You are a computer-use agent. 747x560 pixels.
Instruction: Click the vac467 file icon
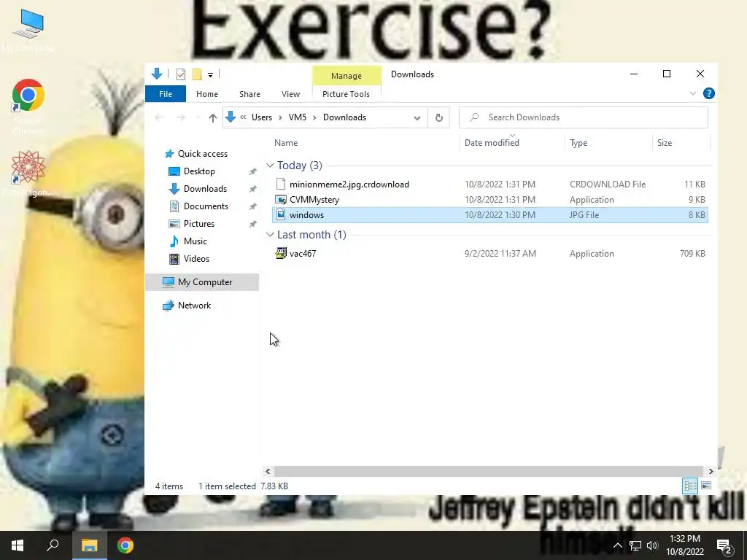click(281, 253)
